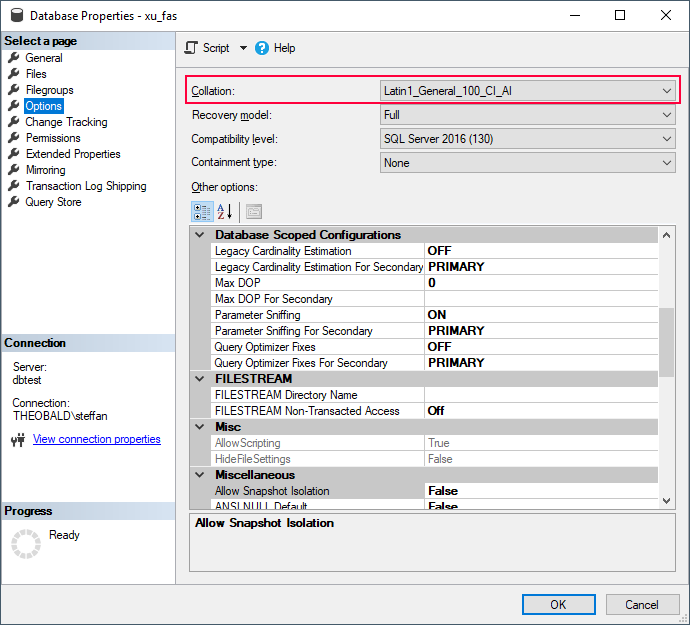Click FILESTREAM Directory Name value field

coord(541,395)
